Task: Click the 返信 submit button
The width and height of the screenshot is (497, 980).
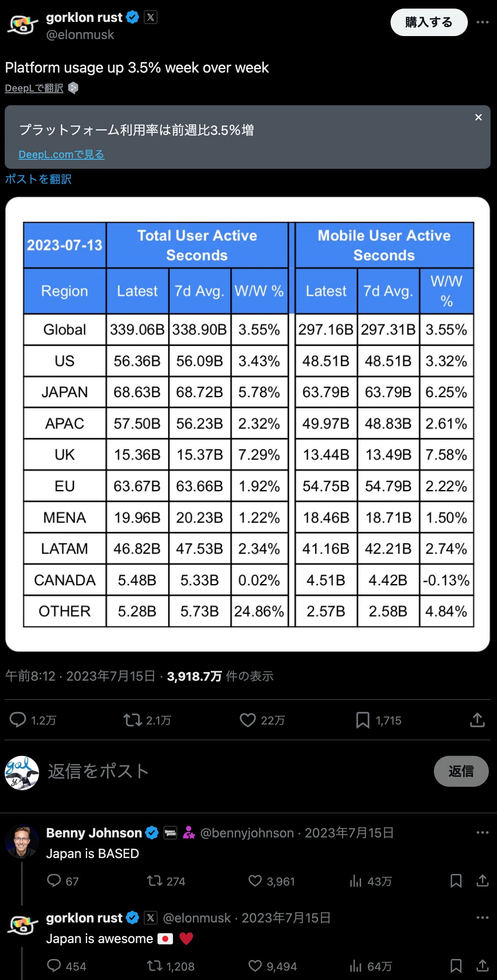Action: pyautogui.click(x=461, y=771)
